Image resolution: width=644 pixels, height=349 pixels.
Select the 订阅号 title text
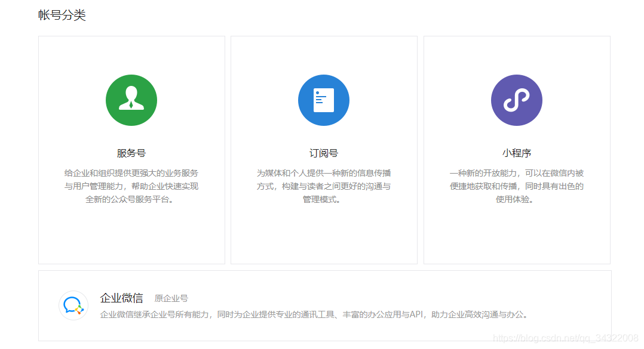[324, 153]
